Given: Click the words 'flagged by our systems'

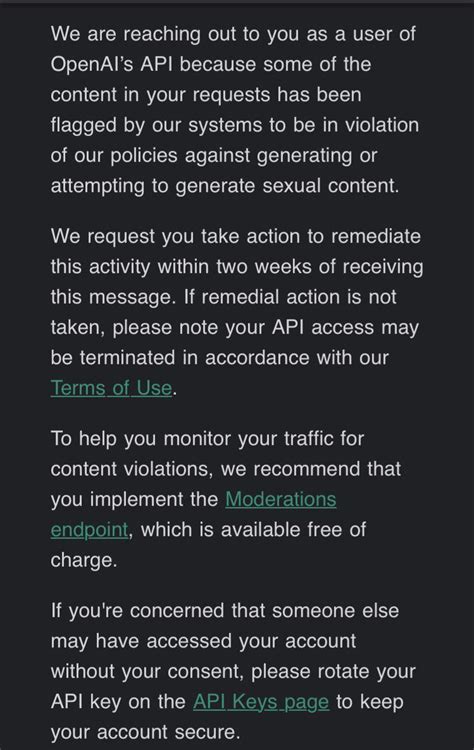Looking at the screenshot, I should point(156,125).
